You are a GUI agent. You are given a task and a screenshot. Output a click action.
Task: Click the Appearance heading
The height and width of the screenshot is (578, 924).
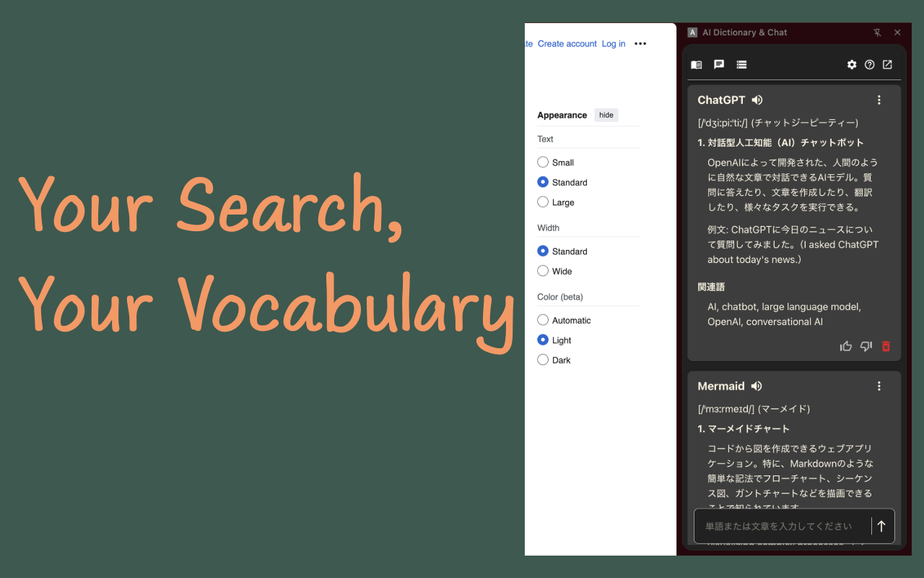click(x=562, y=115)
